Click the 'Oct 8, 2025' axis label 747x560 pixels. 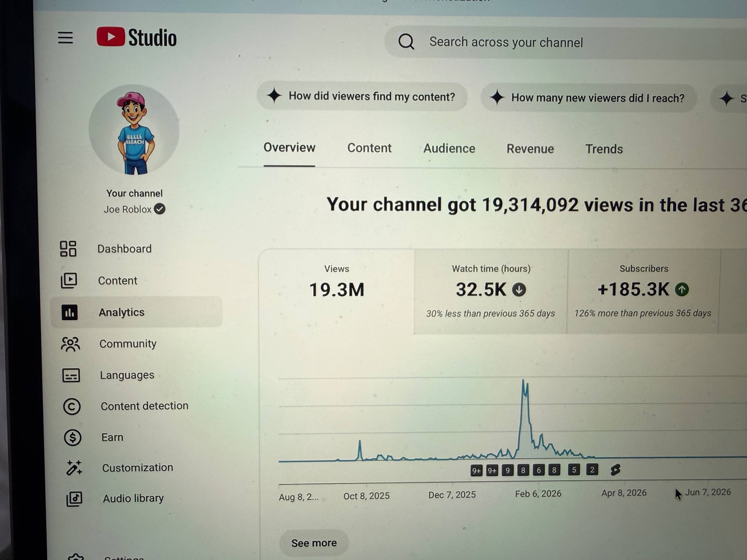[x=366, y=496]
